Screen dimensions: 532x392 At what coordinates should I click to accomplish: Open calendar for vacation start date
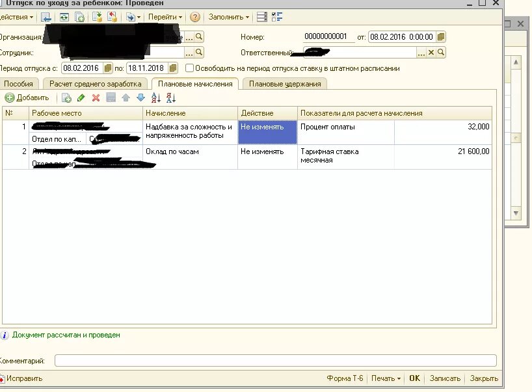tap(107, 68)
